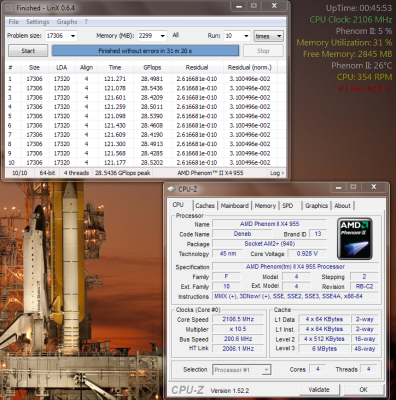
Task: Click the Code Name field Deneb
Action: pos(242,234)
